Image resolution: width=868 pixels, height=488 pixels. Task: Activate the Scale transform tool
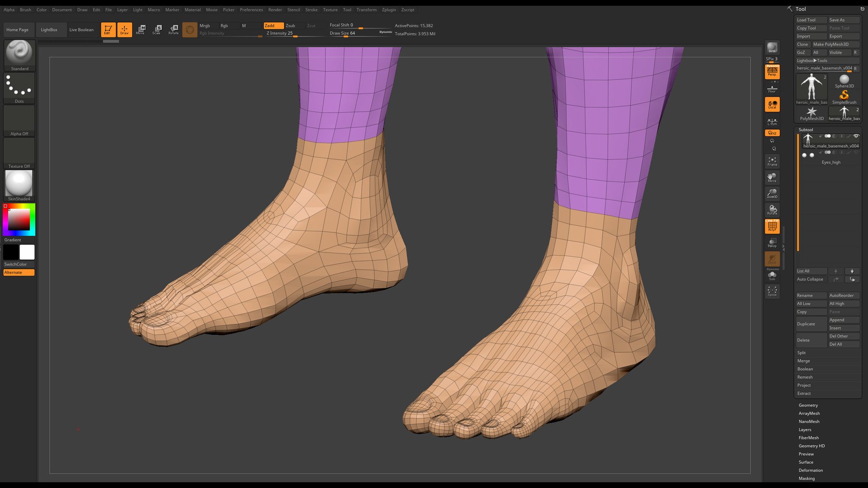(x=157, y=29)
